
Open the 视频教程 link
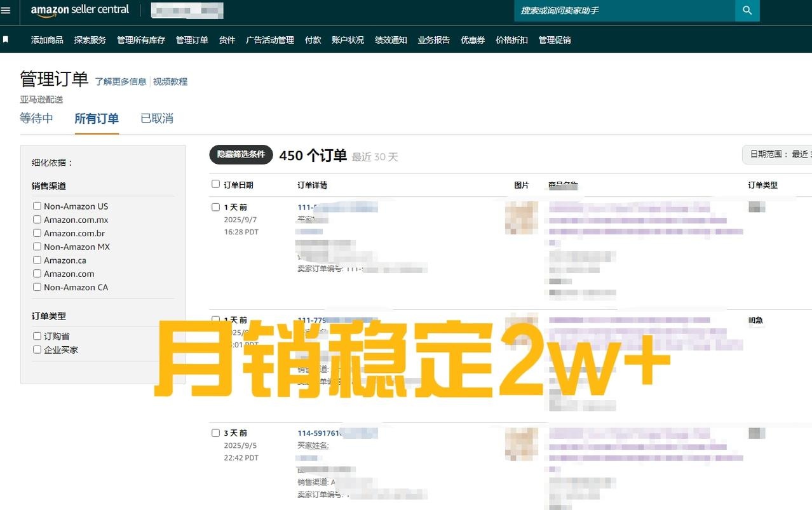tap(170, 81)
